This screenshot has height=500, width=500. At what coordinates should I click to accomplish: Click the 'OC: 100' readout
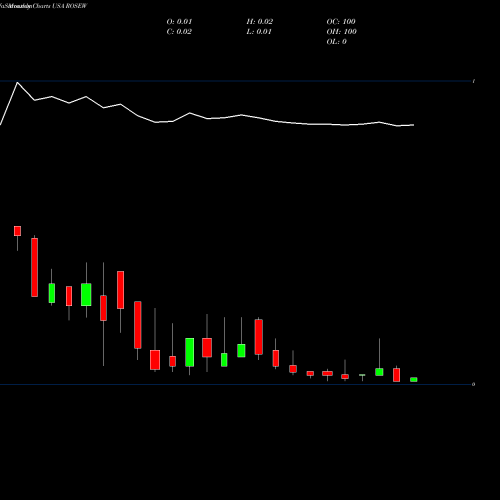point(341,22)
